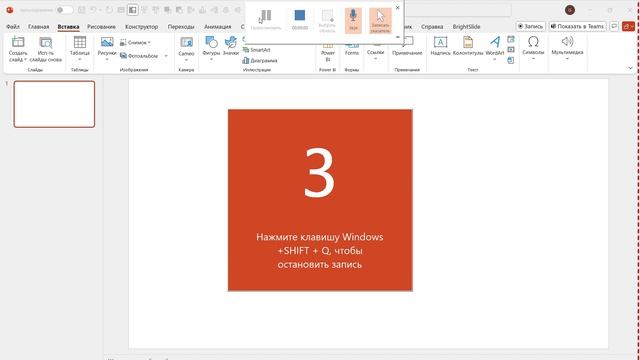Viewport: 640px width, 360px height.
Task: Undo the last action
Action: (x=93, y=10)
